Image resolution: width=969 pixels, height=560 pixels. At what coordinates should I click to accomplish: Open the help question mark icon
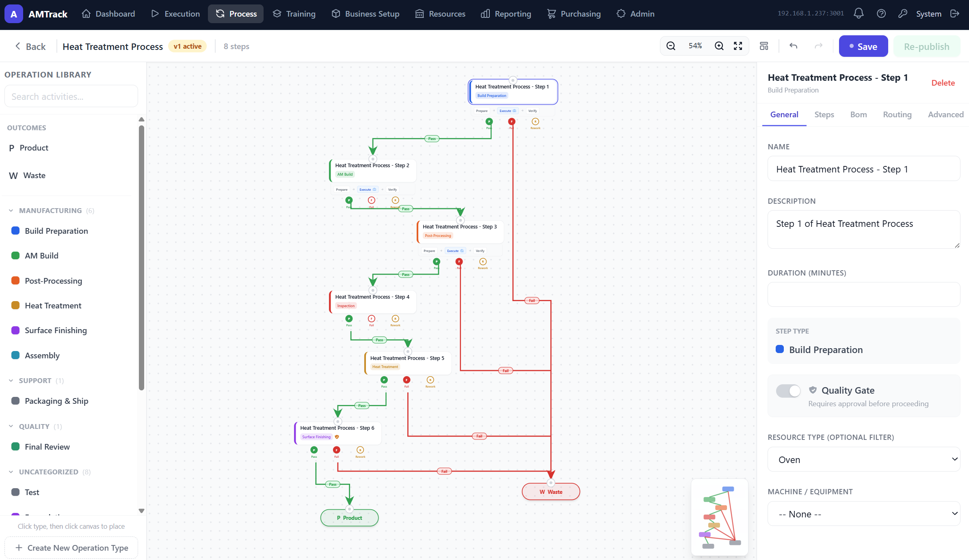[881, 14]
